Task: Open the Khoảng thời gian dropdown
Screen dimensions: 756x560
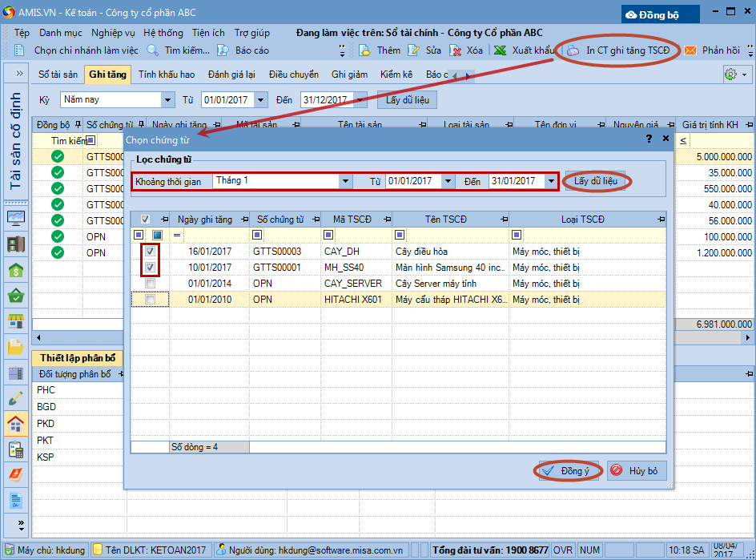Action: tap(346, 182)
